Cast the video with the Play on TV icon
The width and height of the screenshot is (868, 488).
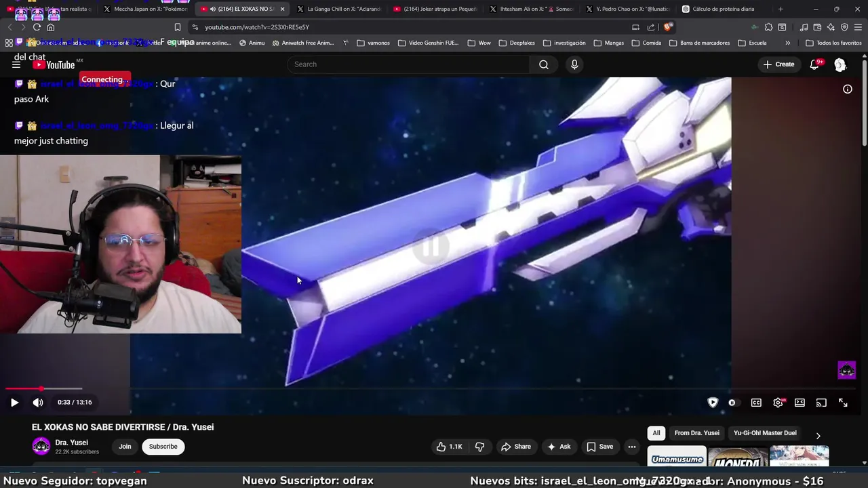click(x=821, y=403)
